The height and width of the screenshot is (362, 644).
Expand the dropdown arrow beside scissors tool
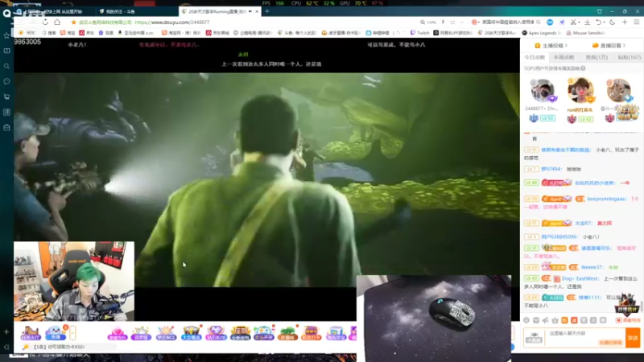[x=579, y=23]
